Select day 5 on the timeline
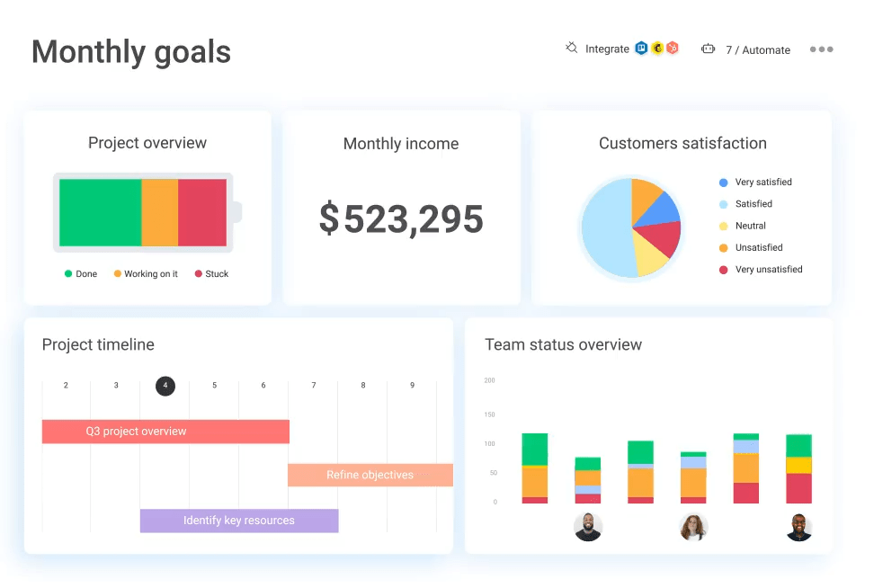This screenshot has width=874, height=588. click(215, 385)
